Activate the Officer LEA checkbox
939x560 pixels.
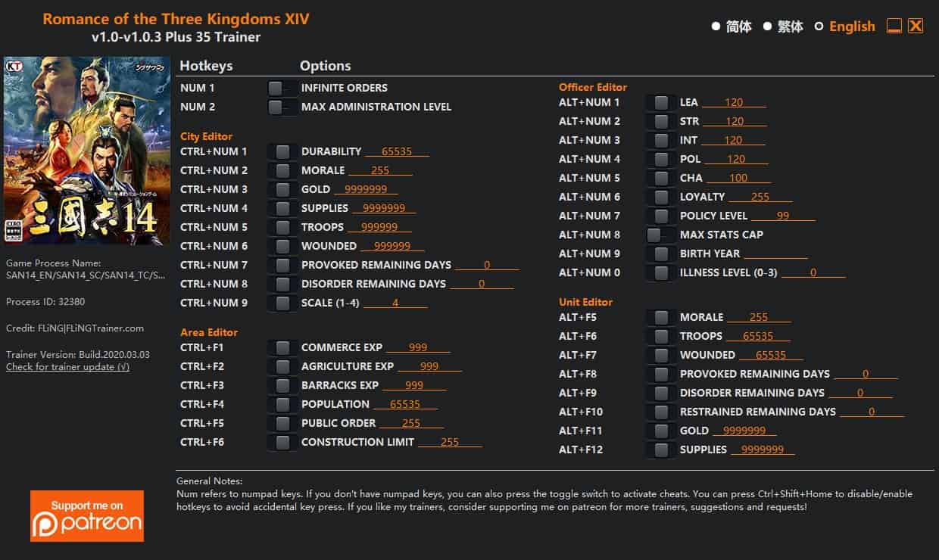pos(661,102)
